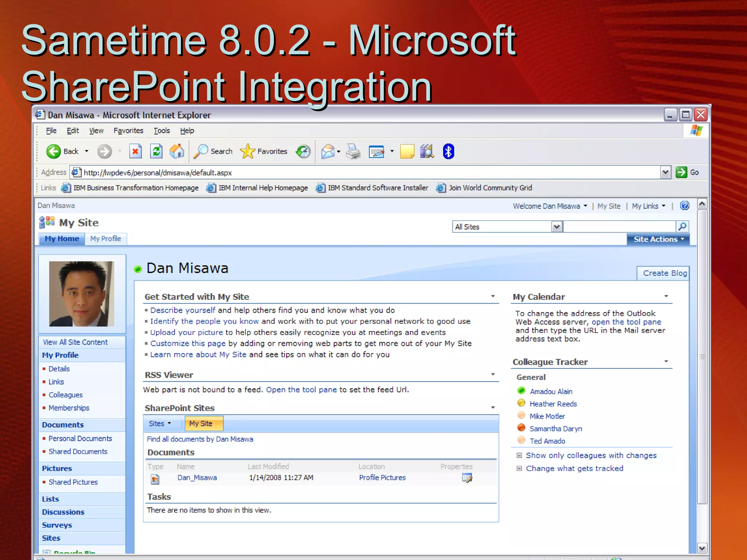
Task: Open the Edit menu
Action: (x=73, y=131)
